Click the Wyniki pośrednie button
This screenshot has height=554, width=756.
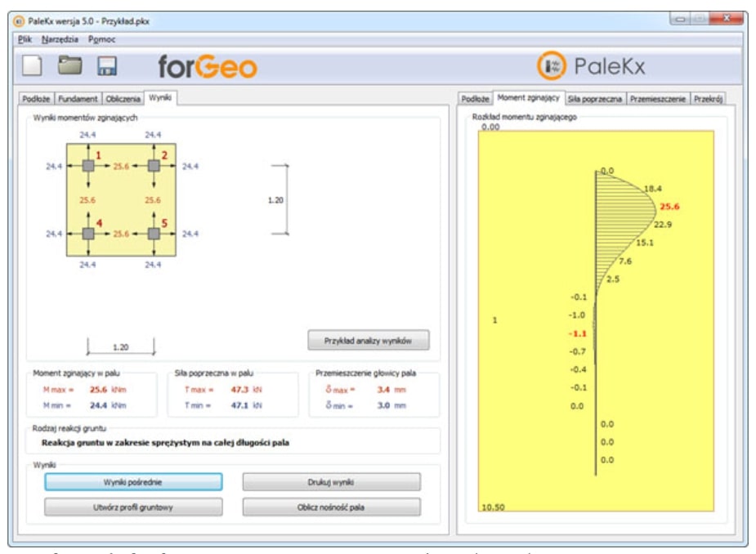[x=133, y=482]
